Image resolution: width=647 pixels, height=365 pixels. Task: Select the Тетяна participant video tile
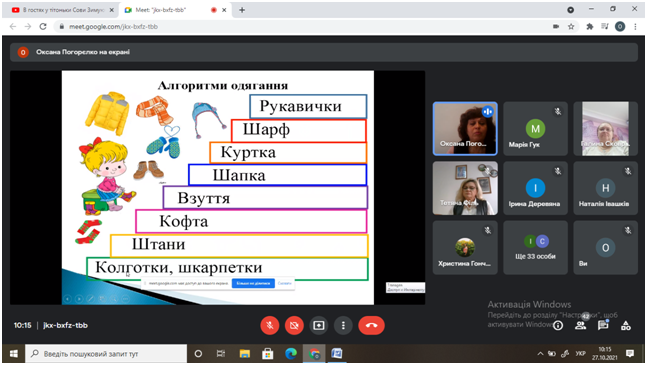click(465, 188)
